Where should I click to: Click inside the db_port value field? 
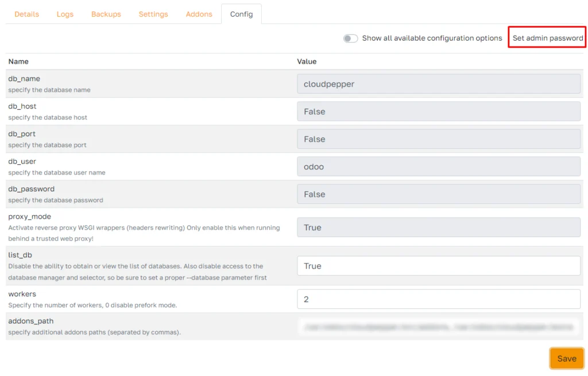click(439, 139)
